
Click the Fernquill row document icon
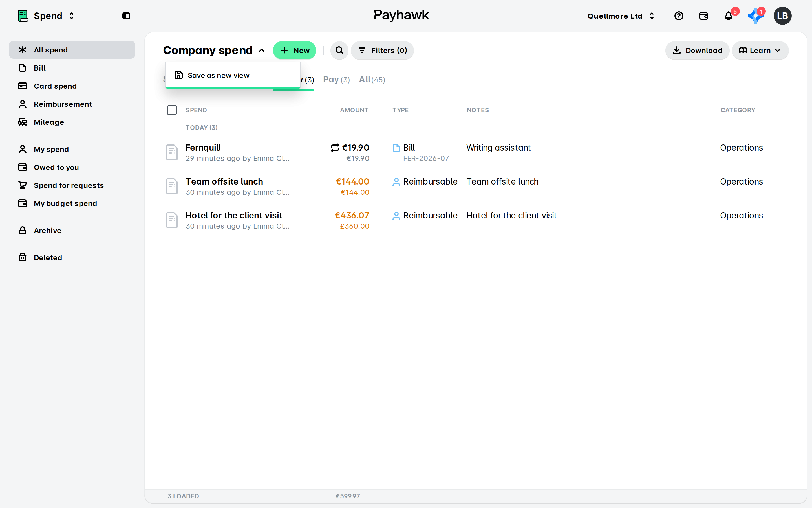(x=172, y=152)
